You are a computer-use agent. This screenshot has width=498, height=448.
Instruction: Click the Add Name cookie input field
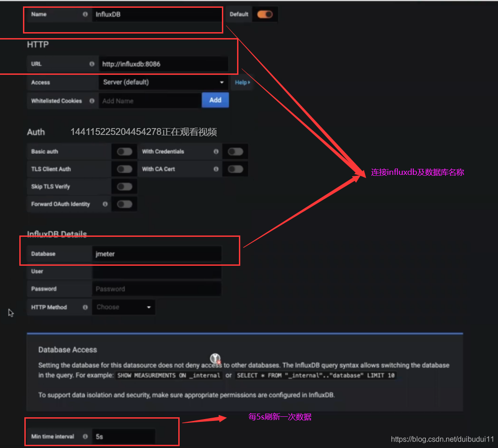coord(150,101)
